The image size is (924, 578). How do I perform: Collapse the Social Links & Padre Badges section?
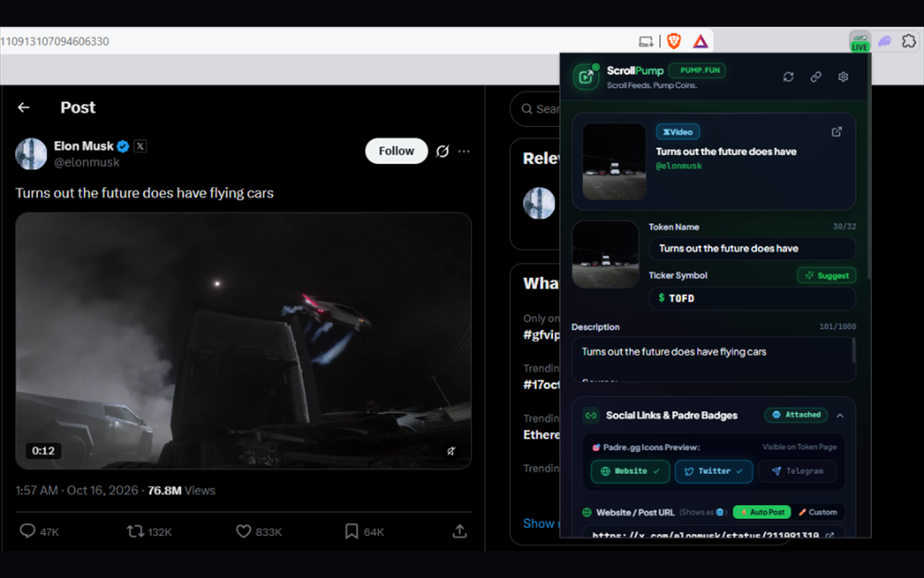coord(840,415)
